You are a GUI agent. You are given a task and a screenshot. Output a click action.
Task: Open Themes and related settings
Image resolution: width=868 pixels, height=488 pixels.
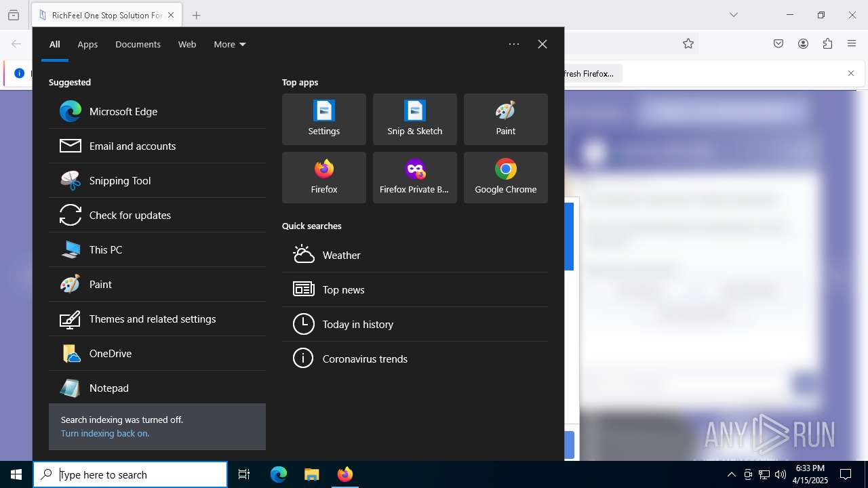(157, 319)
